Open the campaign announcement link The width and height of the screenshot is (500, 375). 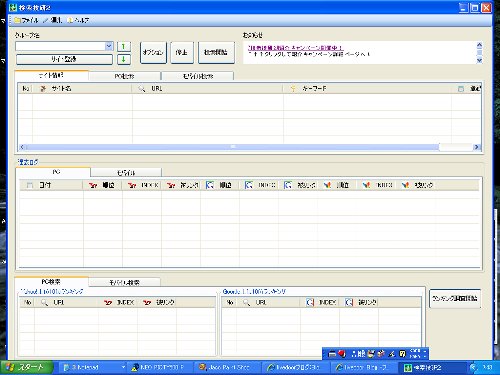pos(296,48)
